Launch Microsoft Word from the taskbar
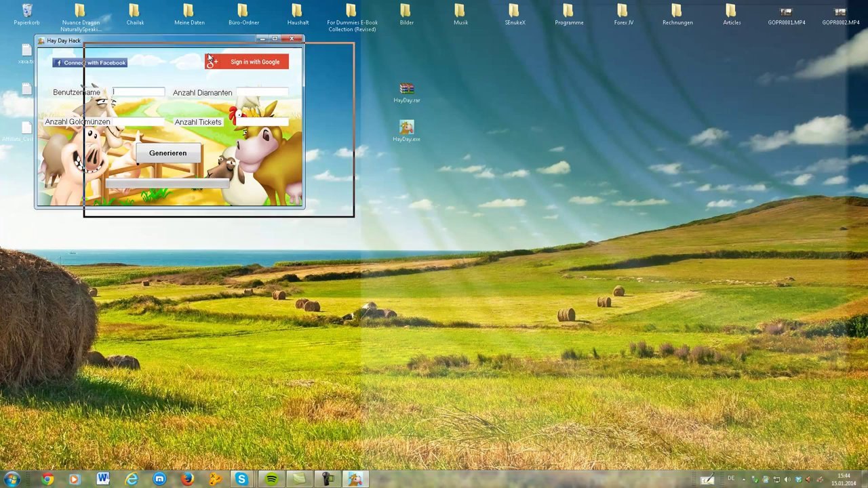The width and height of the screenshot is (868, 488). [x=102, y=479]
